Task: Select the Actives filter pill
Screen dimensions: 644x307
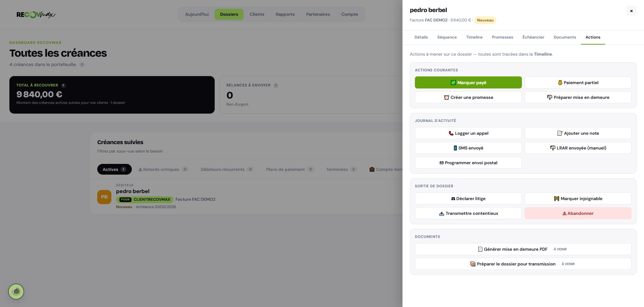Action: coord(114,170)
